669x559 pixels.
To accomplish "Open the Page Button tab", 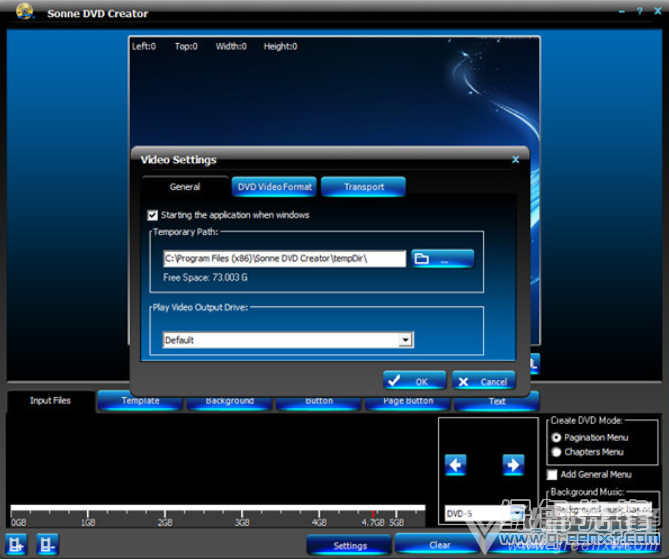I will (x=408, y=401).
